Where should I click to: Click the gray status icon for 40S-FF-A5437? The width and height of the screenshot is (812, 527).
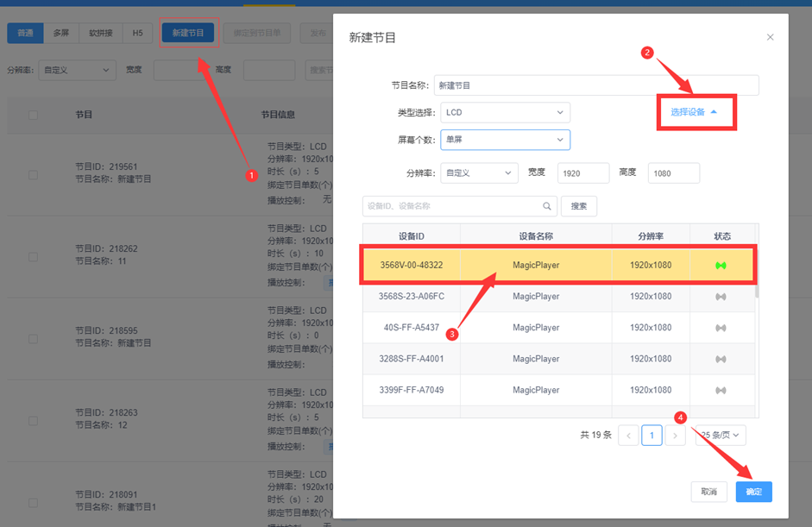(x=721, y=328)
